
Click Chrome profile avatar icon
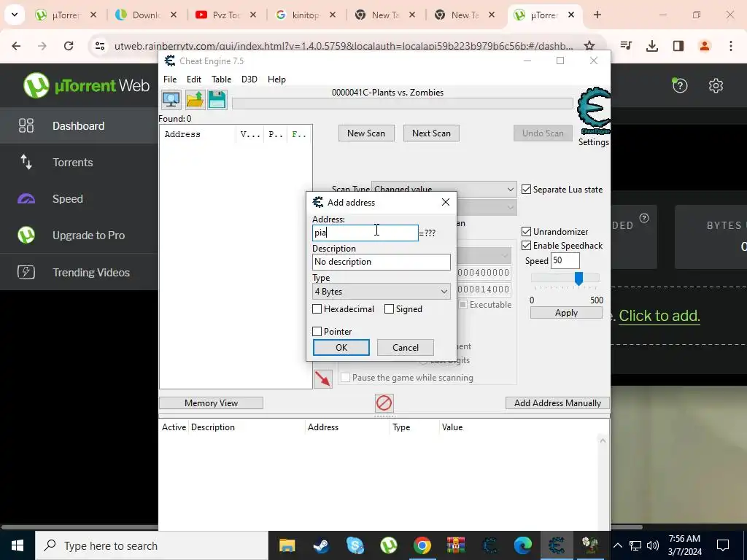[x=705, y=46]
